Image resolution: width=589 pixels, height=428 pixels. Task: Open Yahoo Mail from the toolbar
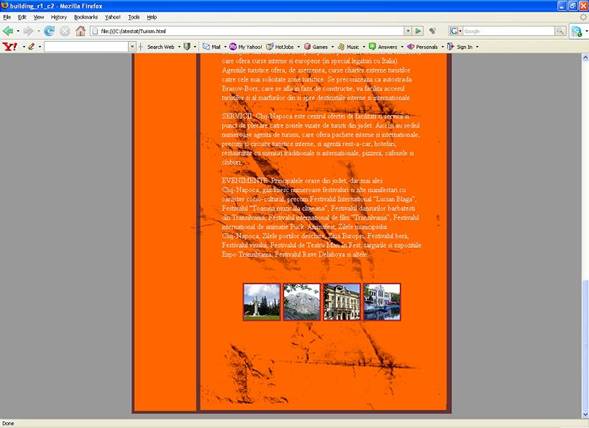pos(211,47)
